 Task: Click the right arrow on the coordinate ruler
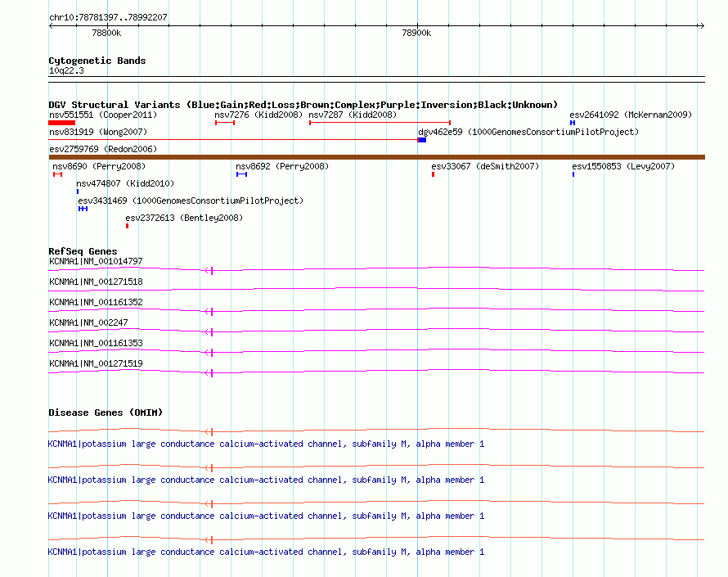coord(702,26)
